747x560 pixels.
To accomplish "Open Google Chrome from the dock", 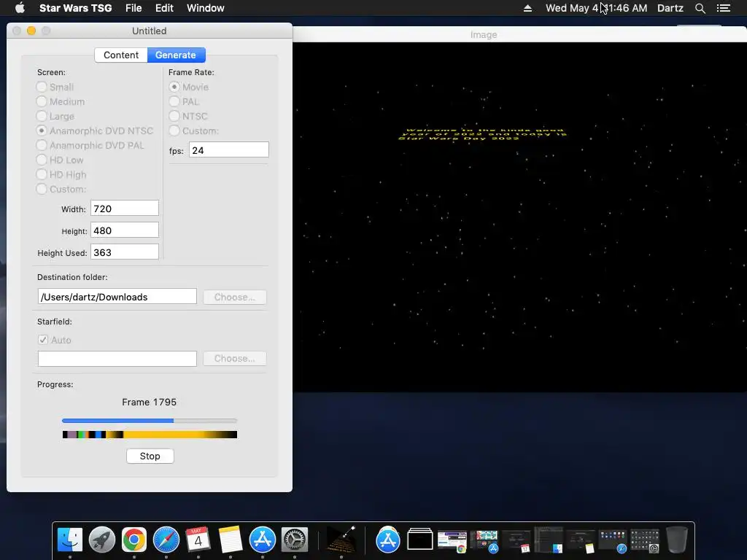I will click(x=134, y=540).
